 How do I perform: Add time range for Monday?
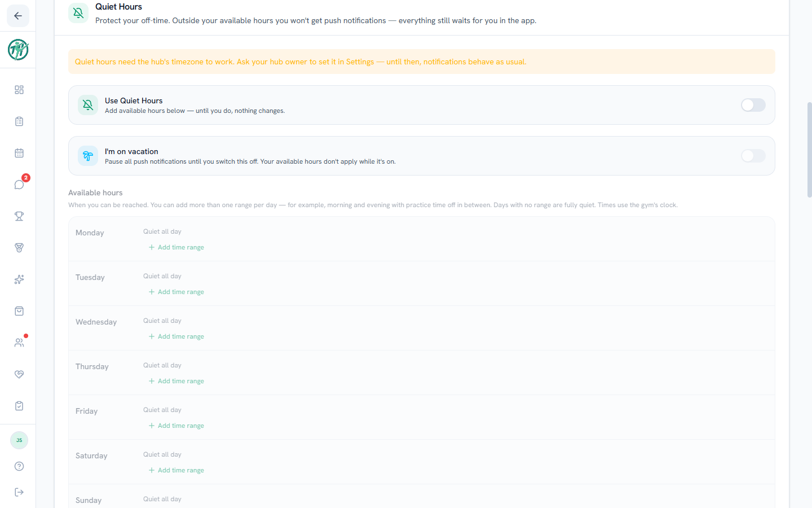tap(176, 247)
